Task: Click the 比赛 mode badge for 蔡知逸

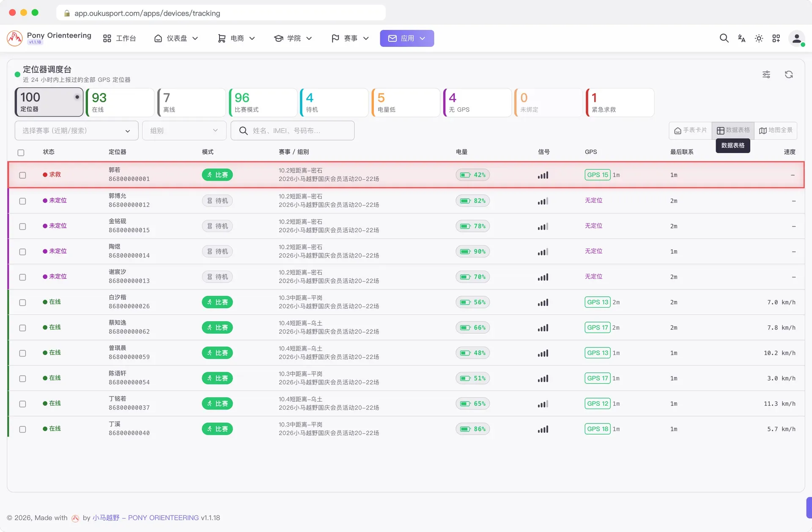Action: (x=217, y=327)
